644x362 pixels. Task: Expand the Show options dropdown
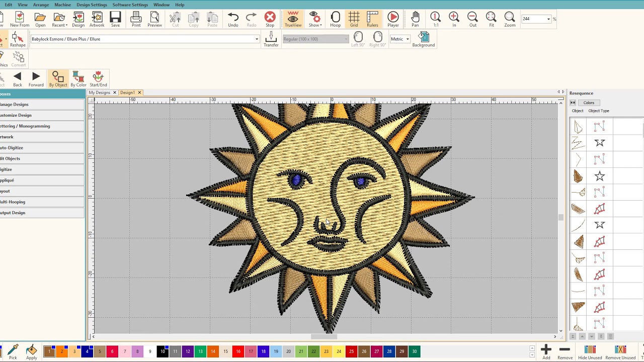(x=320, y=25)
